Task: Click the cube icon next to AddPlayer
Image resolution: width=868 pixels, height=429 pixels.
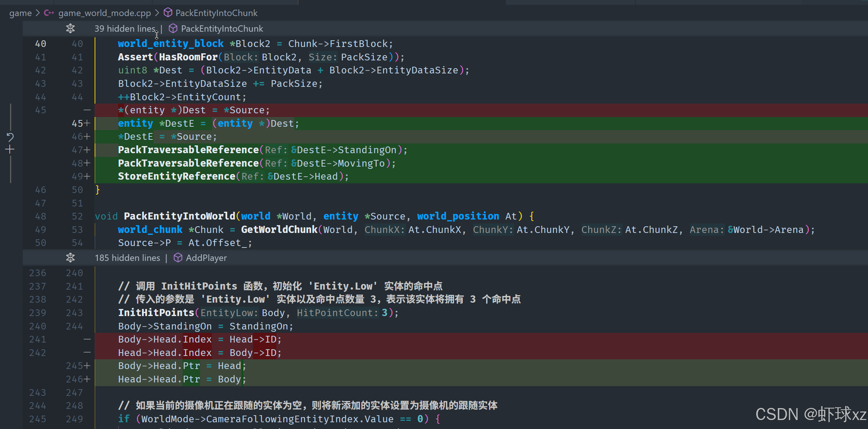Action: click(x=178, y=258)
